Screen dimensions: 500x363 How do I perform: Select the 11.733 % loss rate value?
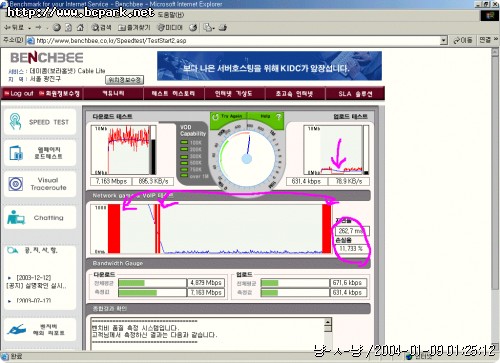click(350, 249)
